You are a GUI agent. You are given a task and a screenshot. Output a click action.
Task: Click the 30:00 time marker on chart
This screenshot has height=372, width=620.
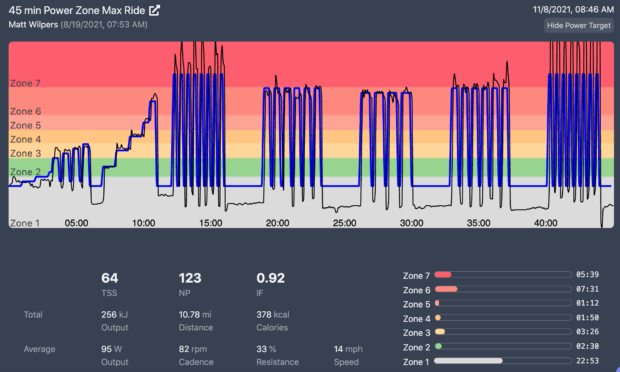coord(411,223)
